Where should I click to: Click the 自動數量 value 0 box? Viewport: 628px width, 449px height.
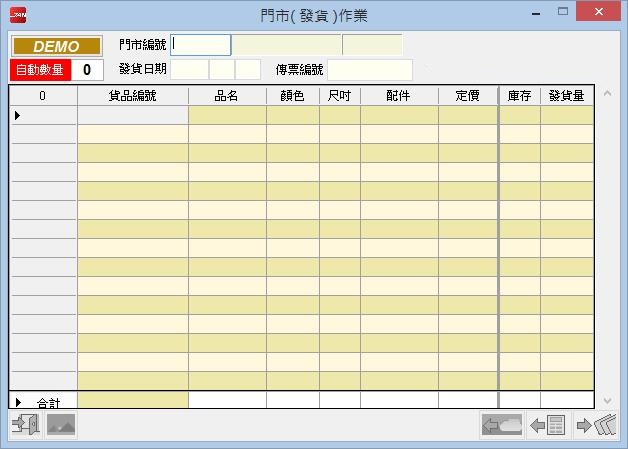tap(87, 70)
